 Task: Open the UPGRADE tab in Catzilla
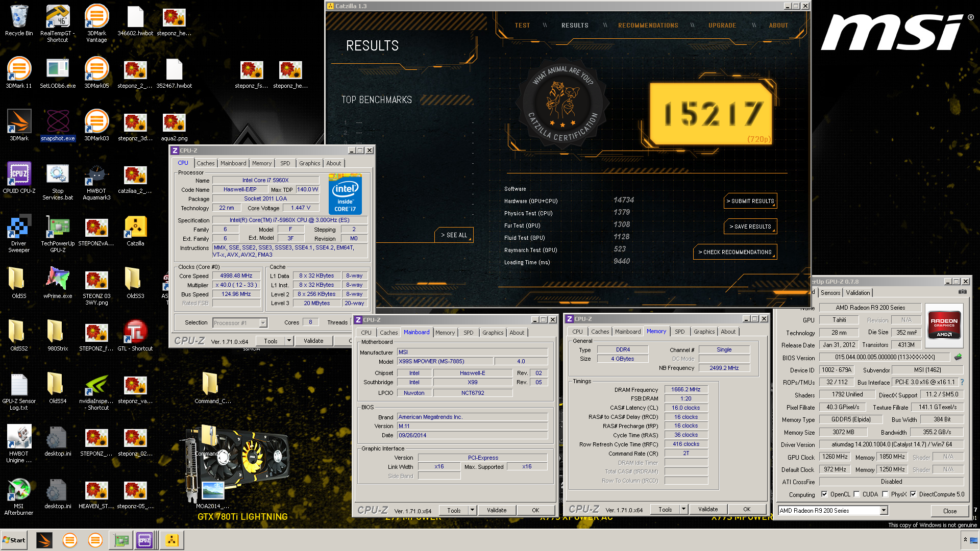722,25
